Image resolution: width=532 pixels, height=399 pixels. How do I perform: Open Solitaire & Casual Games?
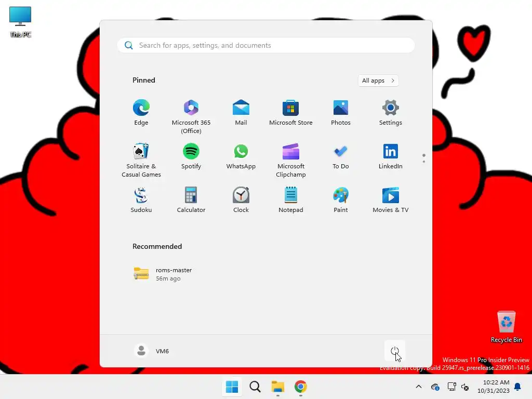[141, 160]
